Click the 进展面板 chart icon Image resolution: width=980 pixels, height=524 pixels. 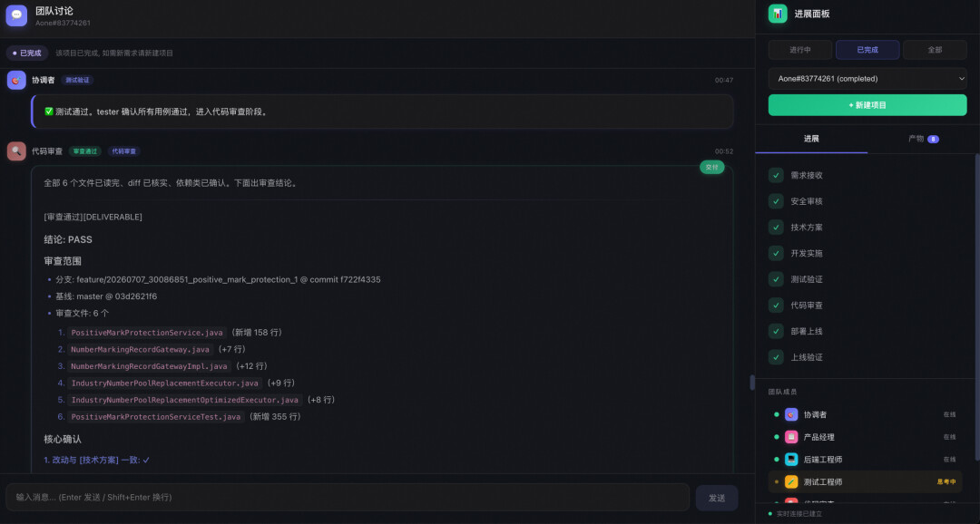(778, 13)
